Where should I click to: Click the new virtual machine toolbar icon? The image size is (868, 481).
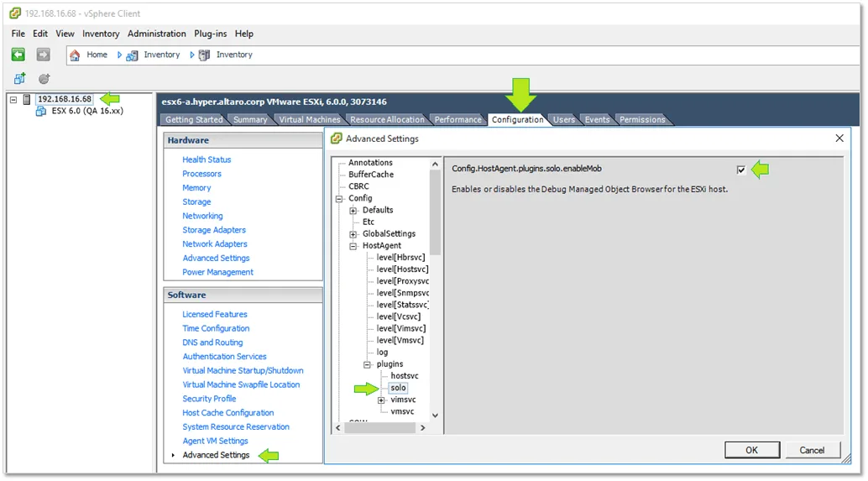coord(19,79)
